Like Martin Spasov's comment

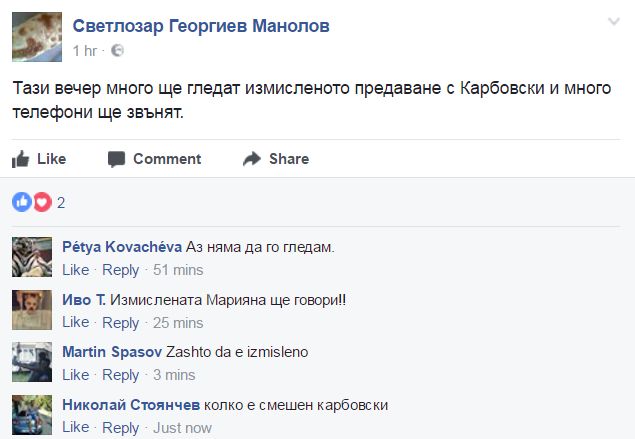(x=76, y=375)
